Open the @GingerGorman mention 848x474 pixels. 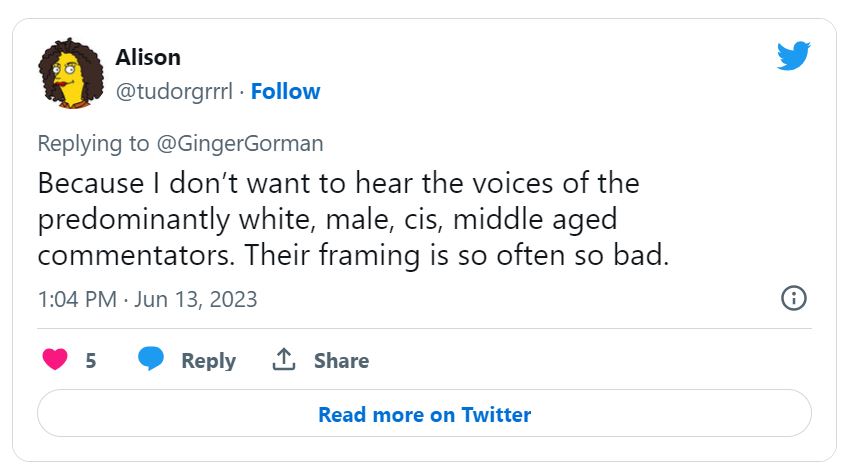coord(240,143)
